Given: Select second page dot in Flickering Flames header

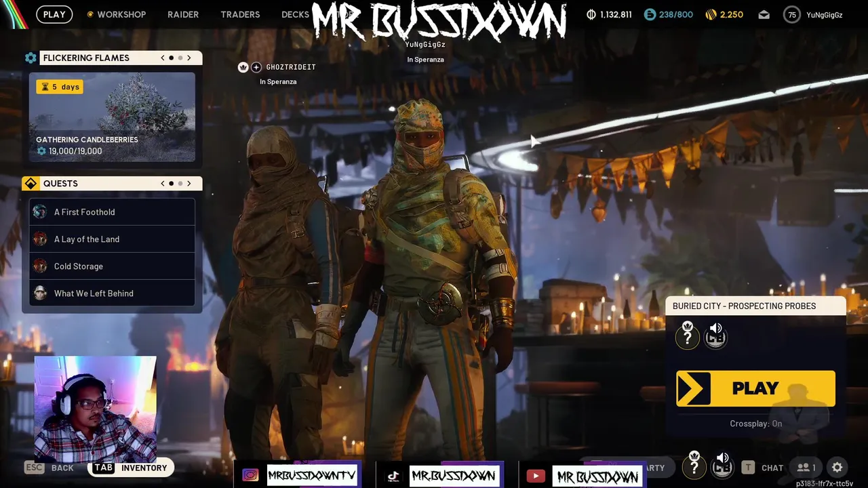Looking at the screenshot, I should tap(180, 58).
